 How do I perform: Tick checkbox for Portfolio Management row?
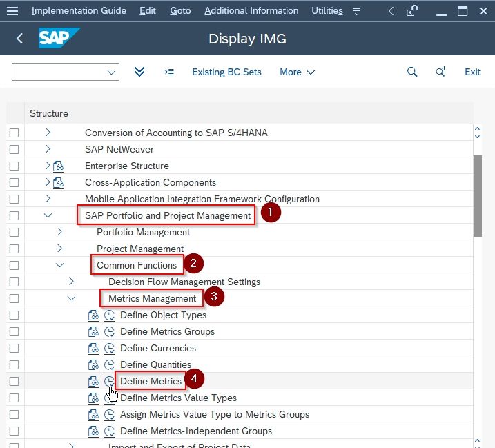pyautogui.click(x=14, y=232)
